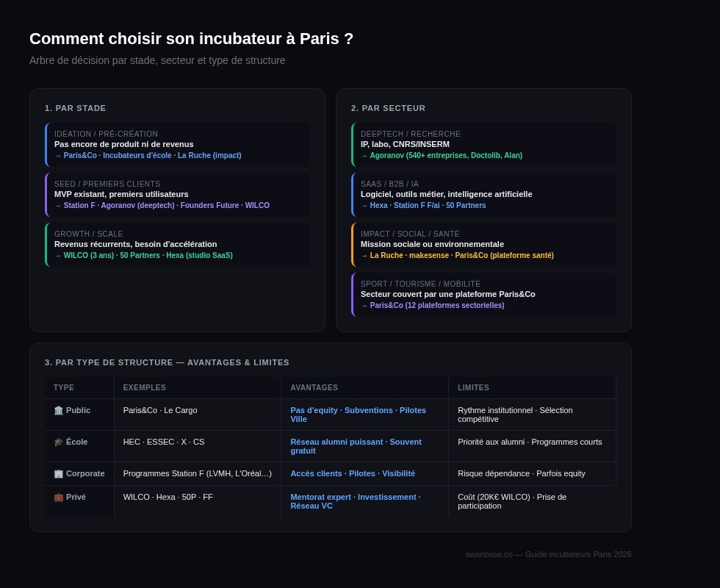Screen dimensions: 720x588
Task: Click the 'Station F · Agoranov (deeptech)' recommendation line
Action: pyautogui.click(x=162, y=205)
